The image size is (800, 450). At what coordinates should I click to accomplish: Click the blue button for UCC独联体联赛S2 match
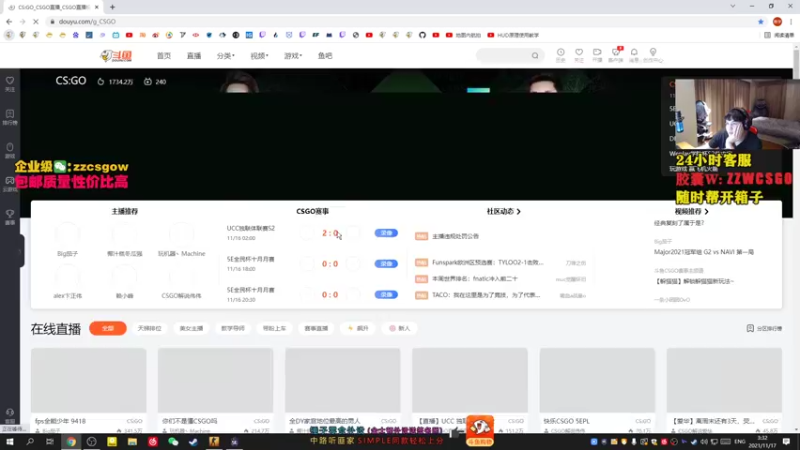point(386,233)
